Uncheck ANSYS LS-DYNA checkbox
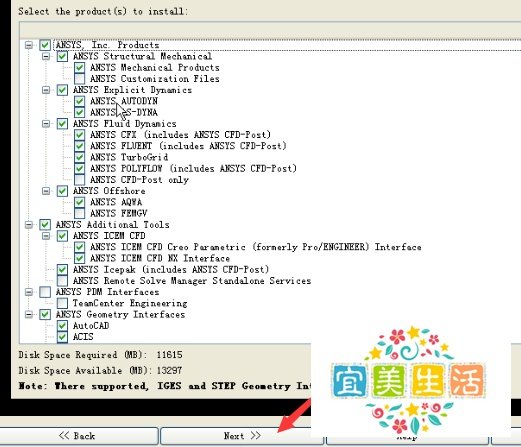This screenshot has height=447, width=521. click(79, 112)
